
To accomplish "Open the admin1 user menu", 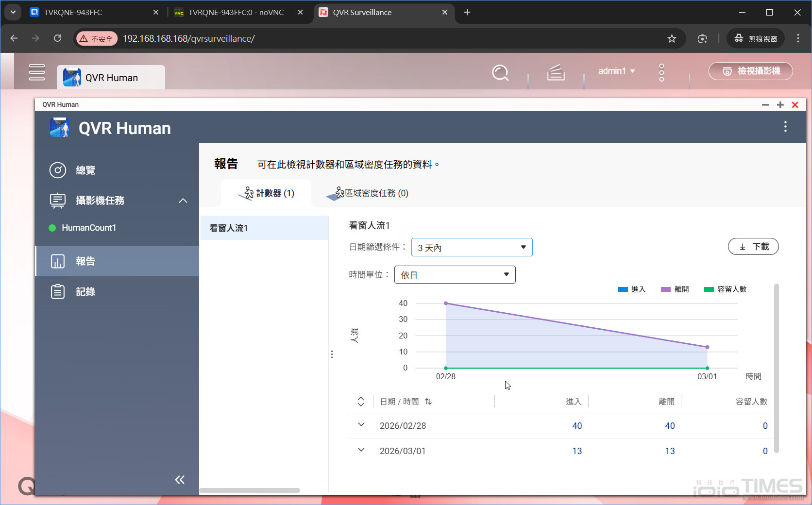I will 616,71.
